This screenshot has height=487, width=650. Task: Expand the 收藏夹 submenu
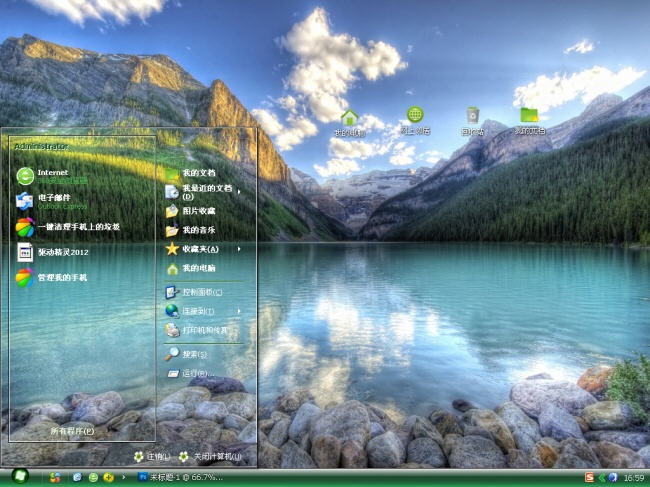tap(203, 248)
